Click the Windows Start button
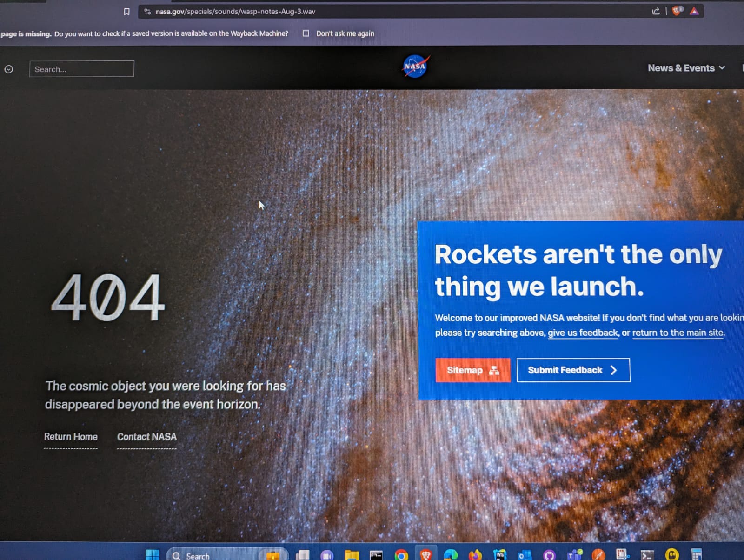This screenshot has width=744, height=560. tap(152, 555)
